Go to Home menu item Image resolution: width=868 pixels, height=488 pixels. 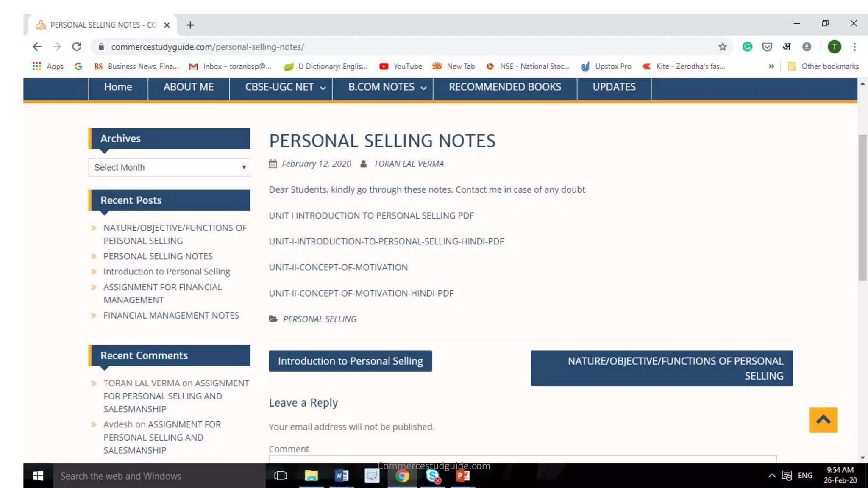pyautogui.click(x=118, y=87)
